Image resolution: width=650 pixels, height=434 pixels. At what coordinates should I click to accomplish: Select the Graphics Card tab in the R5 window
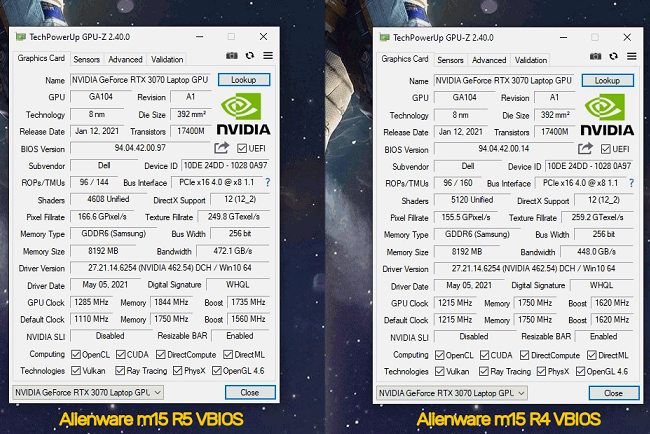pos(41,58)
